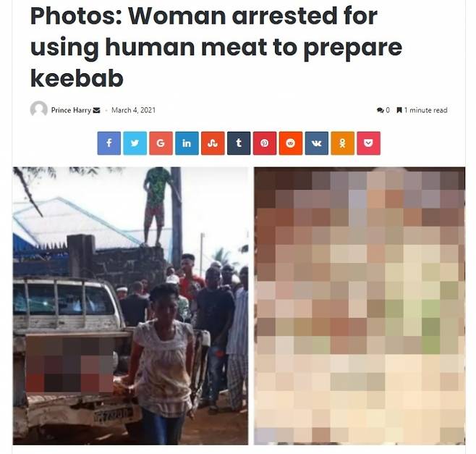Click the 1 minute read label

(422, 110)
